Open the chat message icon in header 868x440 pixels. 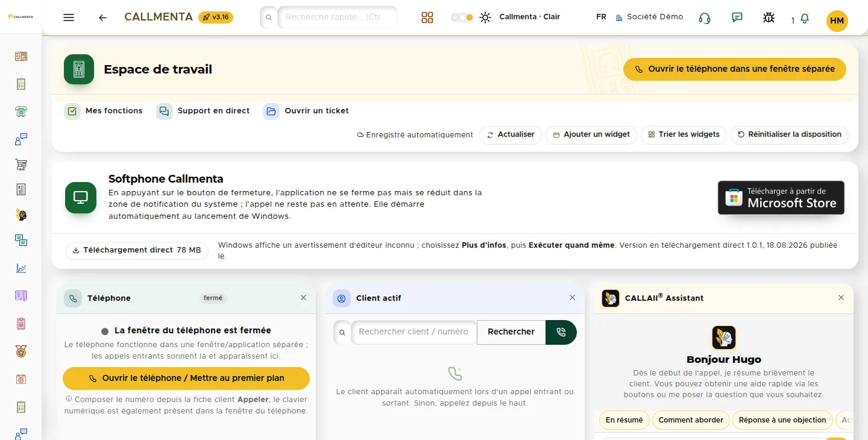pos(737,17)
